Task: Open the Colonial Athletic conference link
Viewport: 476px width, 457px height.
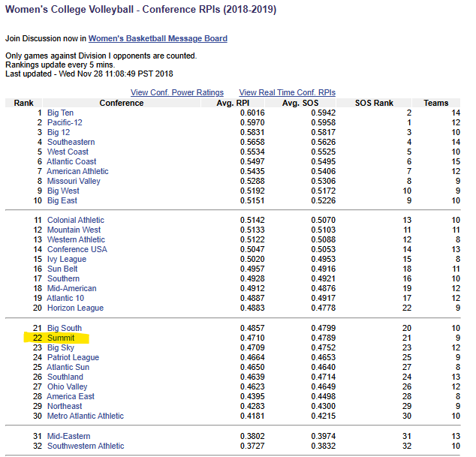Action: pos(76,220)
